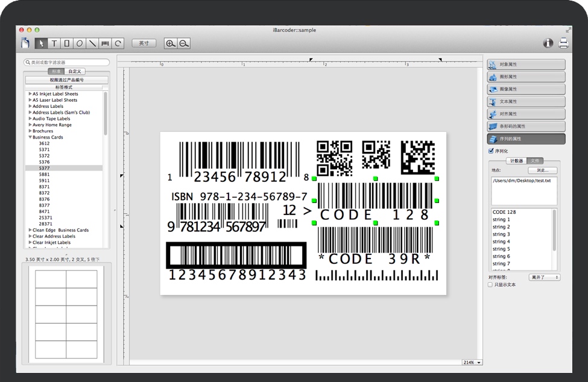Expand the Address Labels category
The height and width of the screenshot is (382, 588).
pos(30,106)
